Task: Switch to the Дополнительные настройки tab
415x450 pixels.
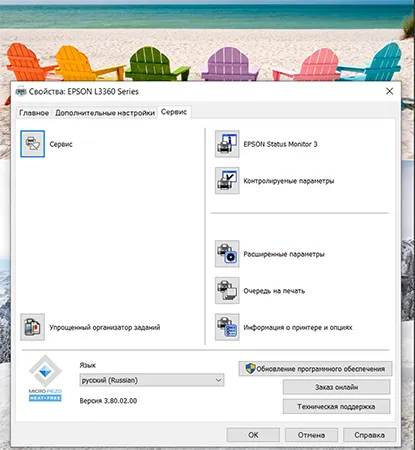Action: [105, 113]
